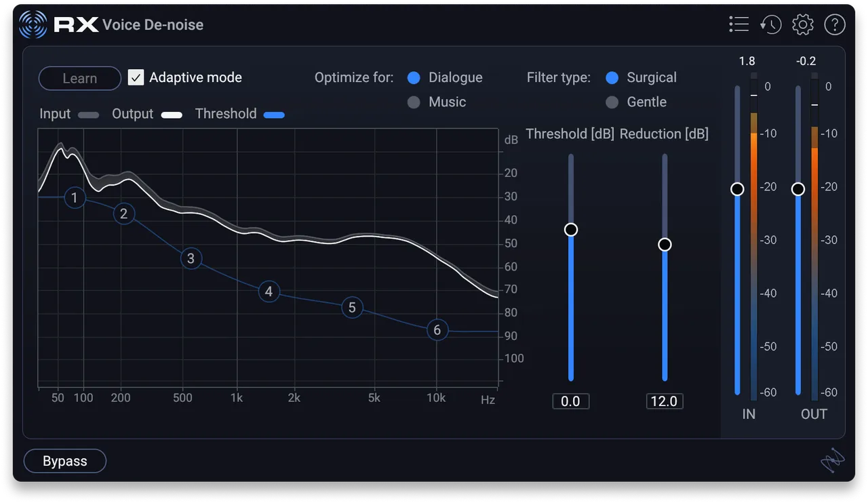Select threshold node 5
This screenshot has width=868, height=503.
click(x=352, y=308)
